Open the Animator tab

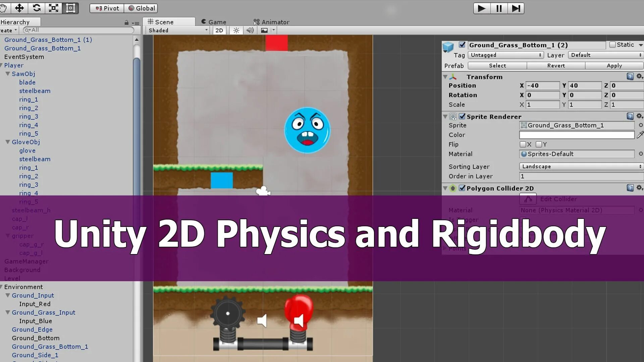click(271, 22)
